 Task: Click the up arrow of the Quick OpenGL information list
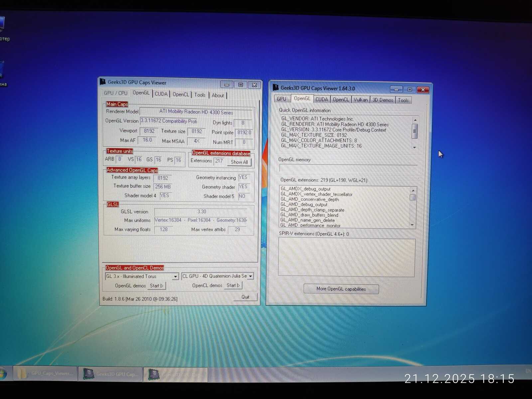415,120
